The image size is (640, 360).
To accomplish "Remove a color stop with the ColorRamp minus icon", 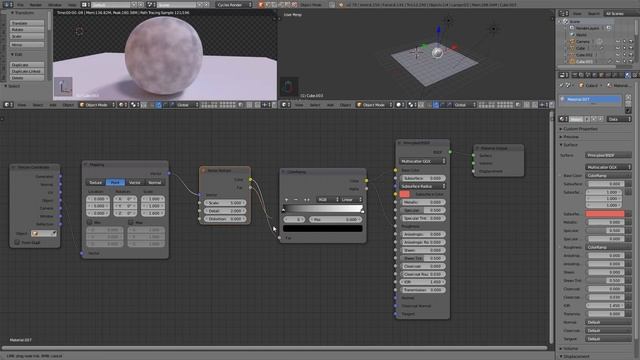I will point(296,200).
